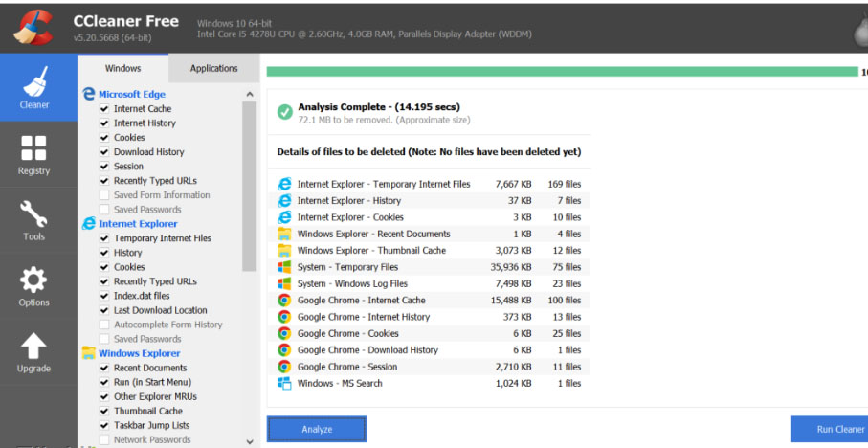The height and width of the screenshot is (448, 868).
Task: Click icon for Internet Explorer - Temporary Internet Files result
Action: [x=284, y=184]
